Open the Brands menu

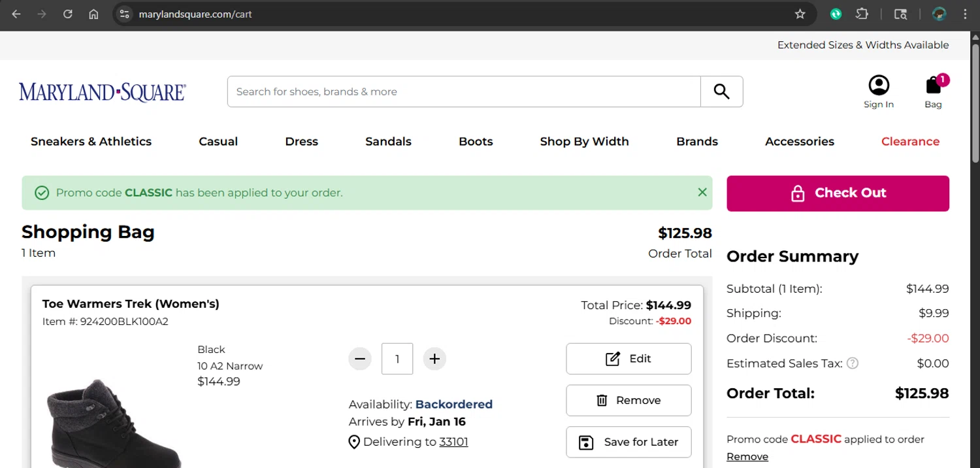[697, 141]
